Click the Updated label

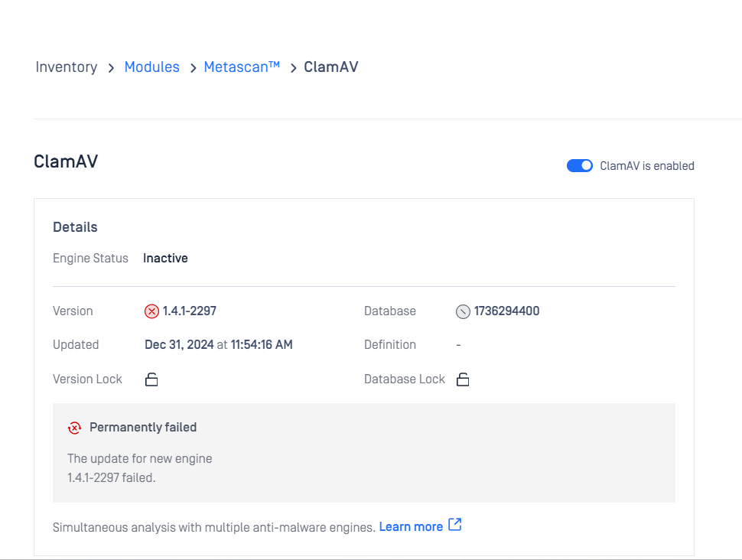click(x=76, y=344)
